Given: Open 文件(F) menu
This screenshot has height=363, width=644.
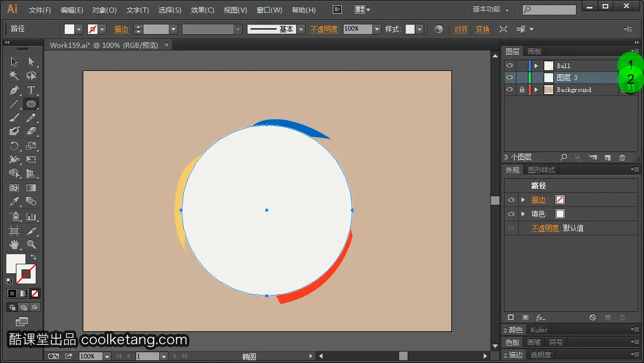Looking at the screenshot, I should (40, 10).
